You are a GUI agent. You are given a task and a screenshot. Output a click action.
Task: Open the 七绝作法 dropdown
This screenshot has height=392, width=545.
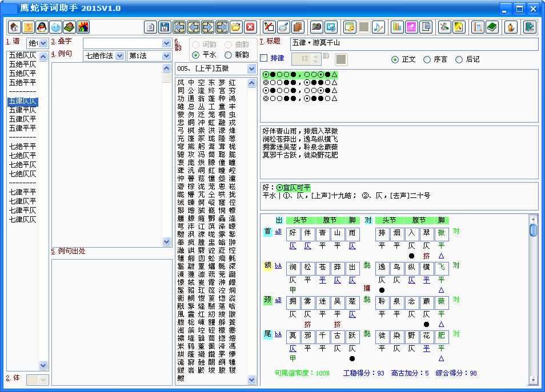119,56
